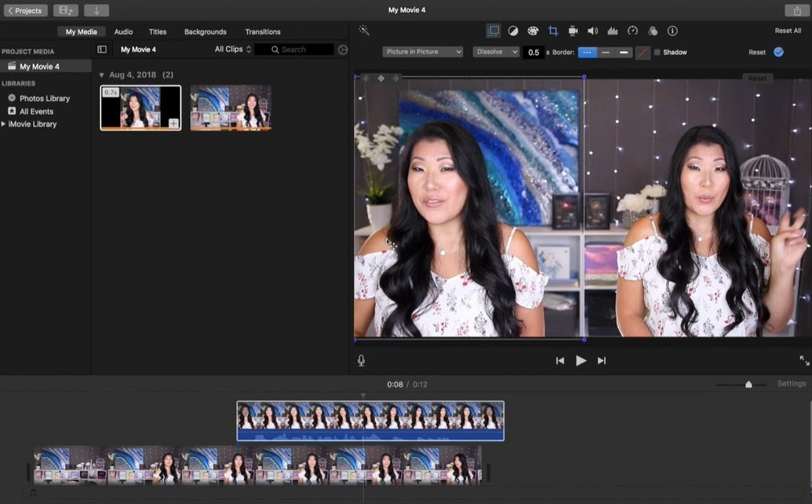Click the apply blue checkmark button

[778, 52]
